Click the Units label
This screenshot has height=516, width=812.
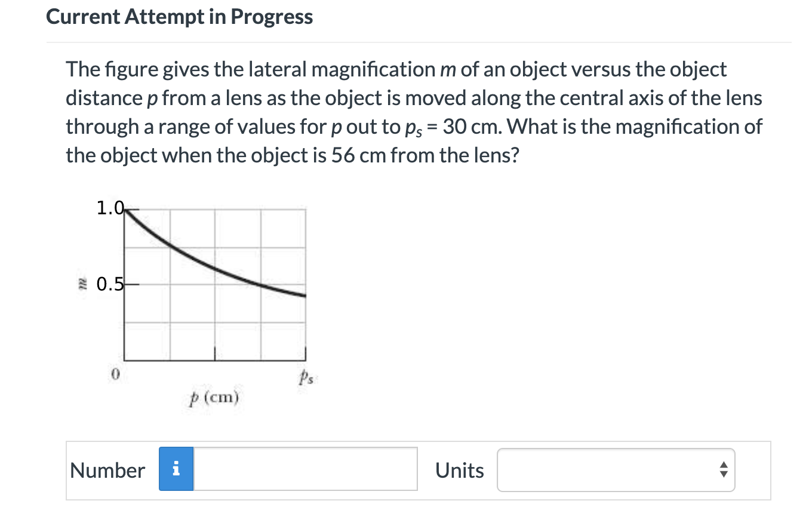460,471
